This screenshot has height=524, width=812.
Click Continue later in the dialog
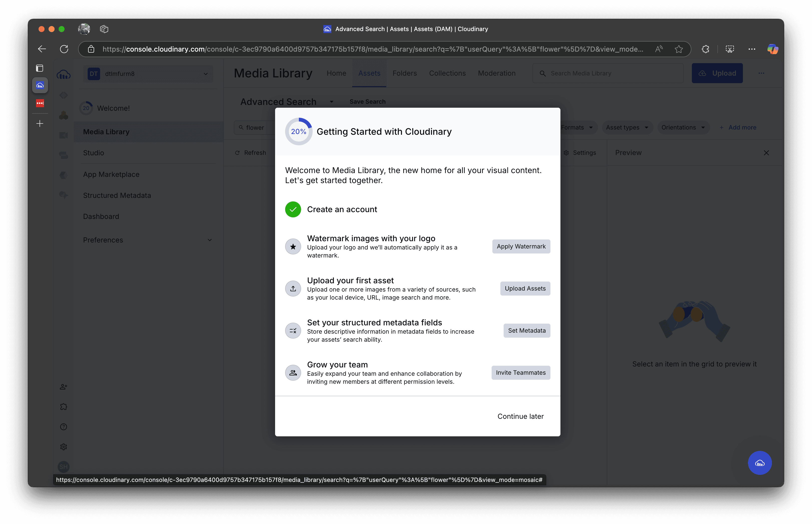click(x=520, y=416)
